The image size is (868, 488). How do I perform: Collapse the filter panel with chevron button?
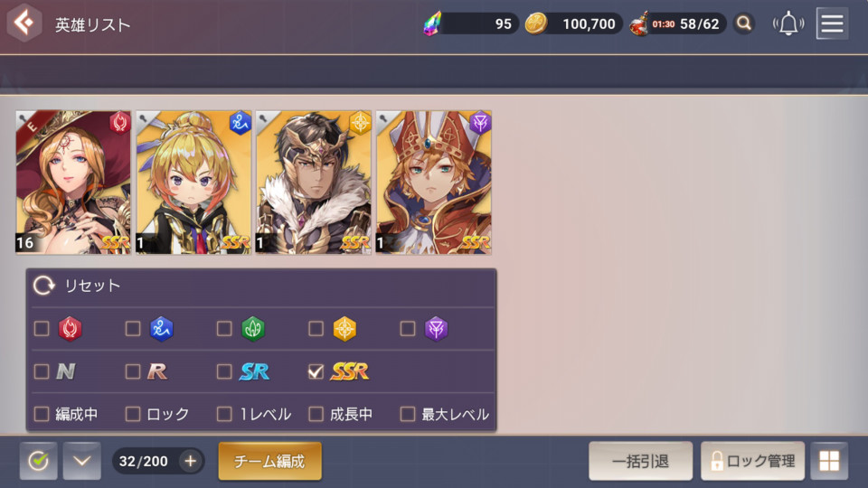pos(82,461)
